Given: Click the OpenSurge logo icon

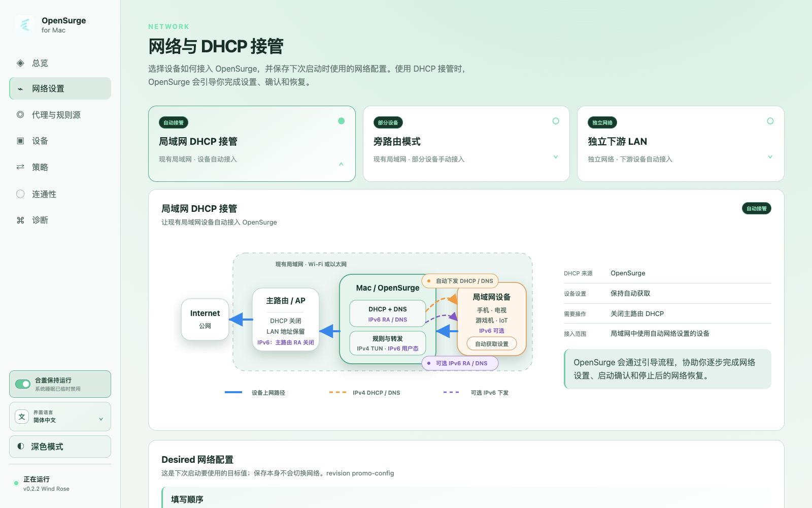Looking at the screenshot, I should 25,24.
